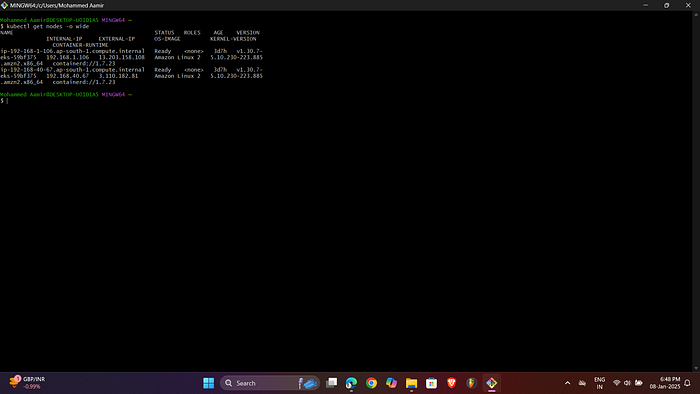Open the ENG IN language switcher
This screenshot has width=700, height=394.
tap(600, 383)
